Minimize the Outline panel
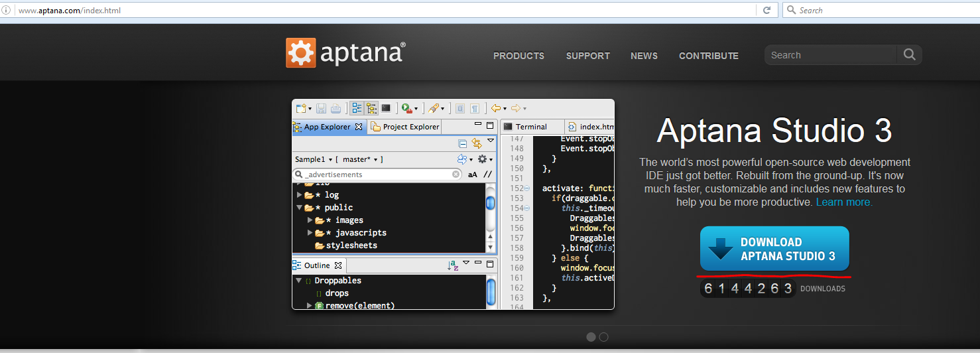This screenshot has height=353, width=980. click(478, 263)
